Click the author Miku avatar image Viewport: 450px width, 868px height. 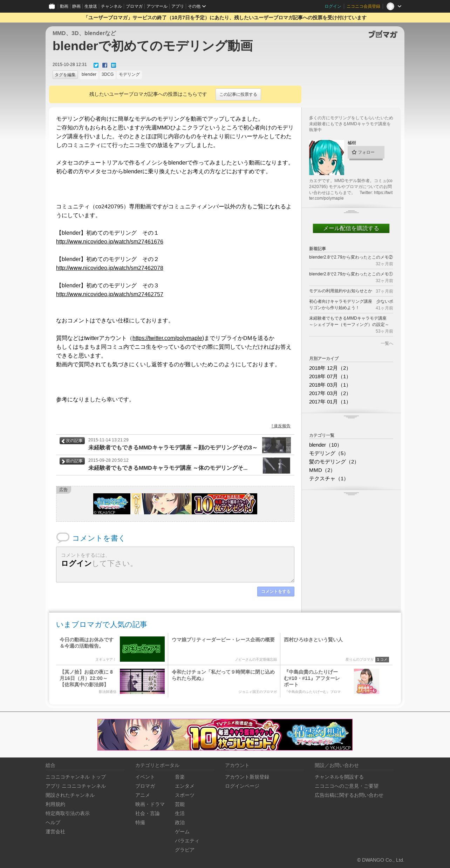click(327, 158)
